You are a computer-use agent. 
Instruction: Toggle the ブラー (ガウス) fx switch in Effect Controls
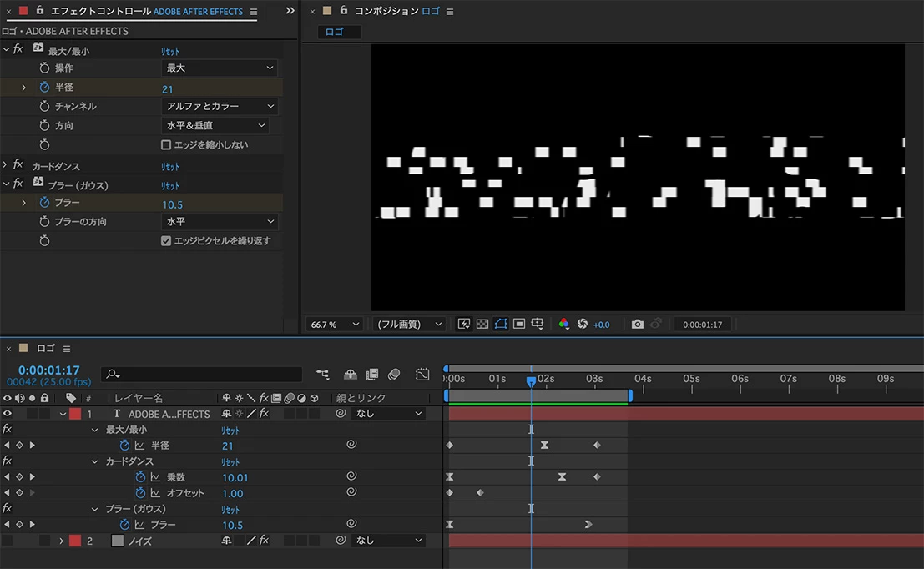18,184
